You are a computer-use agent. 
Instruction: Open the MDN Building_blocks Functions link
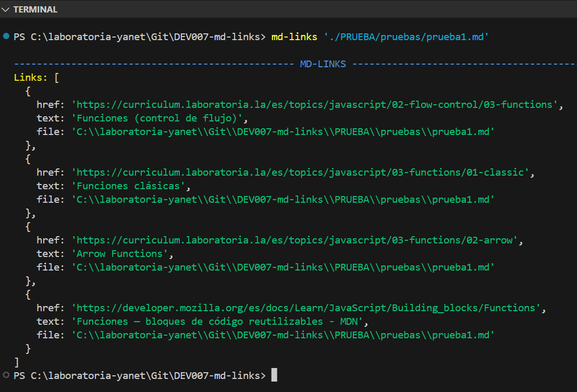pos(308,308)
